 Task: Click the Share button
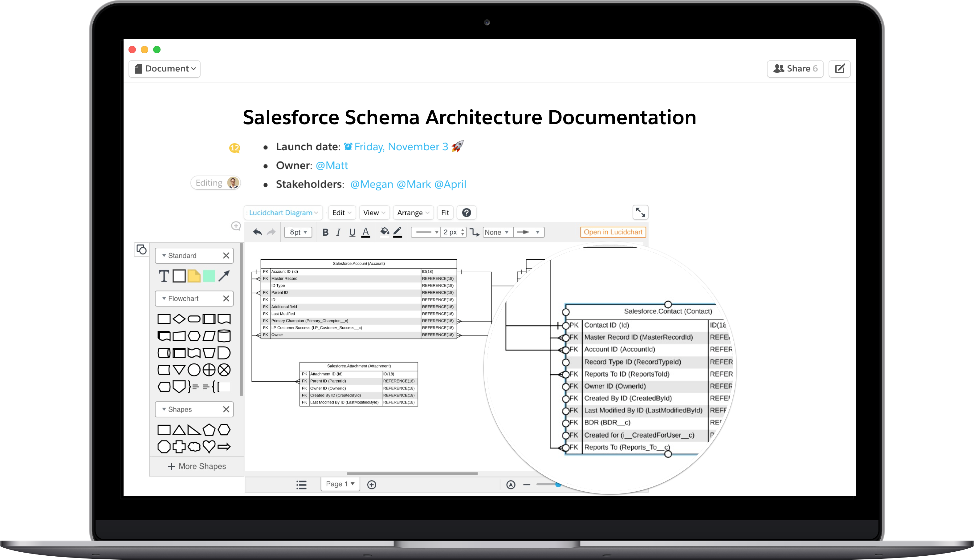tap(795, 69)
